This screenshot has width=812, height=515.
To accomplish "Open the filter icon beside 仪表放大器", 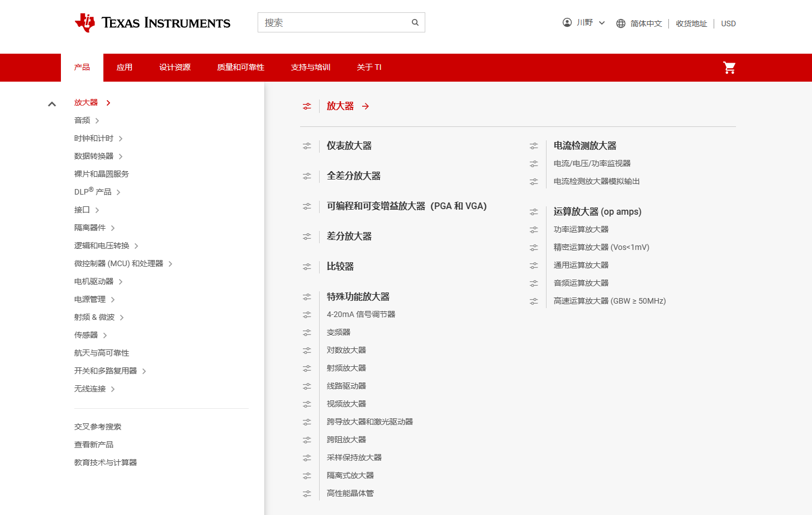I will 307,145.
